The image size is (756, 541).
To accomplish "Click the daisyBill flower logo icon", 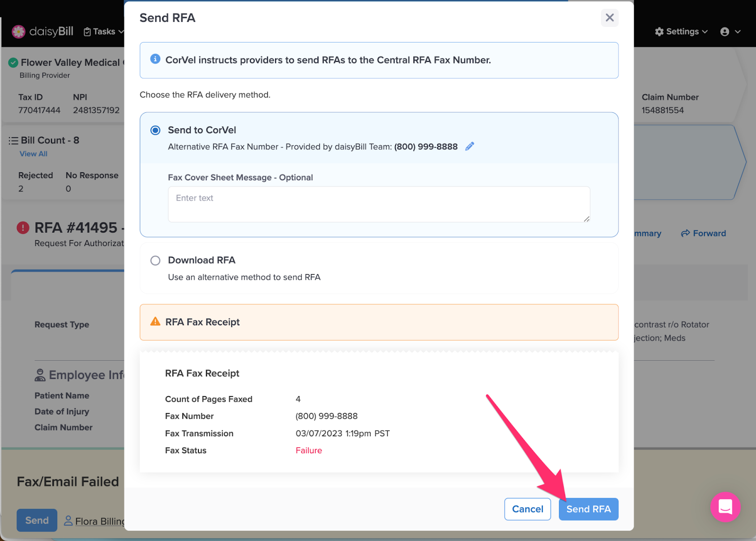I will (18, 32).
